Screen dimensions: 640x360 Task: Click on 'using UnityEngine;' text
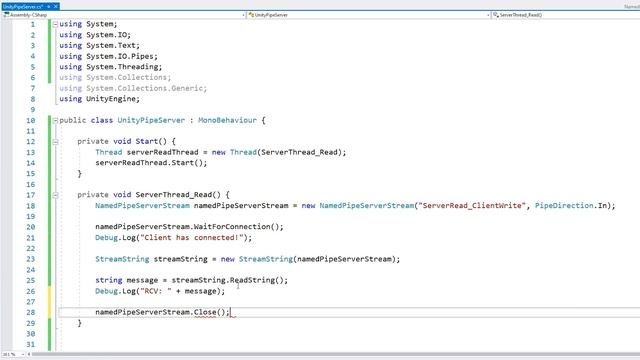coord(99,99)
